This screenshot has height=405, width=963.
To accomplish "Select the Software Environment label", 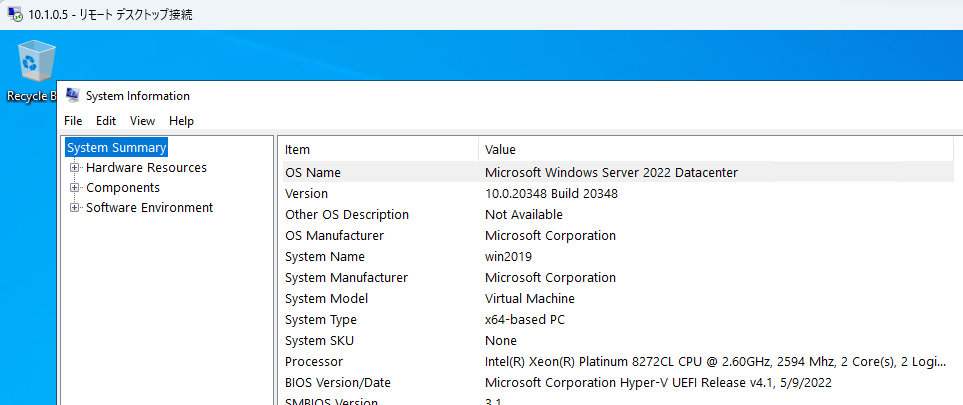I will 149,208.
